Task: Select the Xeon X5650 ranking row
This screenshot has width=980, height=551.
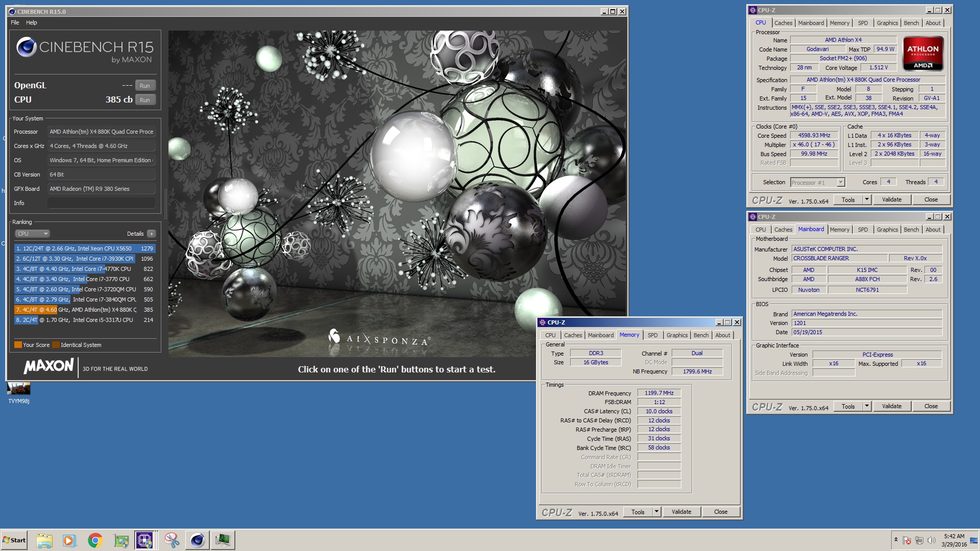Action: point(85,248)
